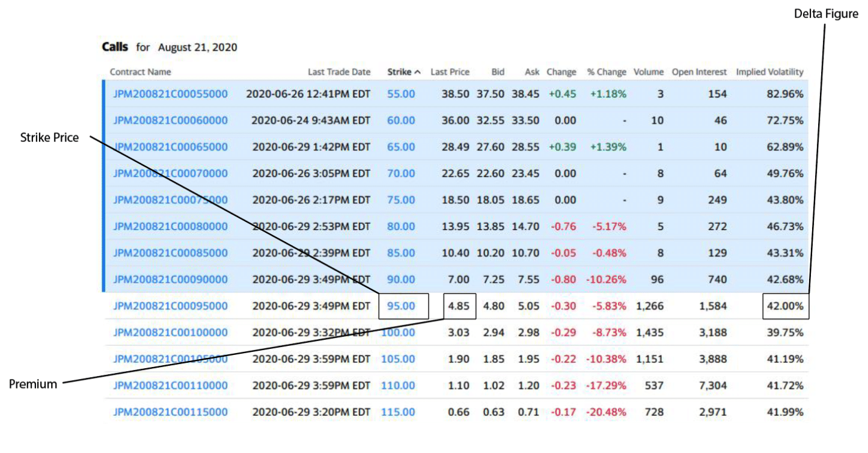Select the 110.00 strike link
Image resolution: width=868 pixels, height=453 pixels.
click(x=398, y=386)
